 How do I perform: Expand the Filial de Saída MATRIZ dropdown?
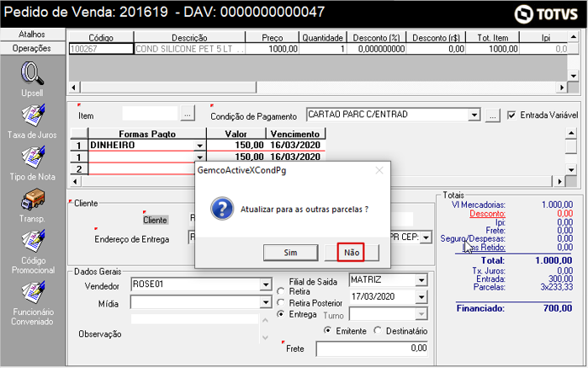(421, 280)
